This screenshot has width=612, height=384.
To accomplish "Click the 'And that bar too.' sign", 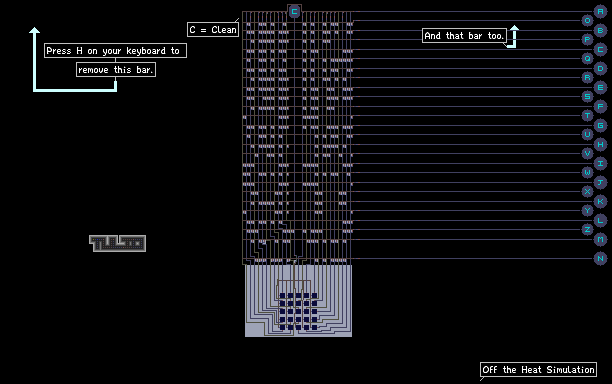I will 464,36.
